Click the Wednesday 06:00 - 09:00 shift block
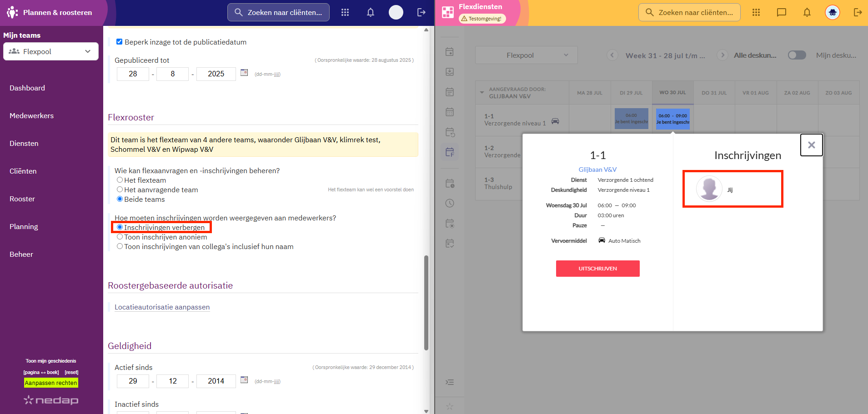Screen dimensions: 868x414 point(673,119)
